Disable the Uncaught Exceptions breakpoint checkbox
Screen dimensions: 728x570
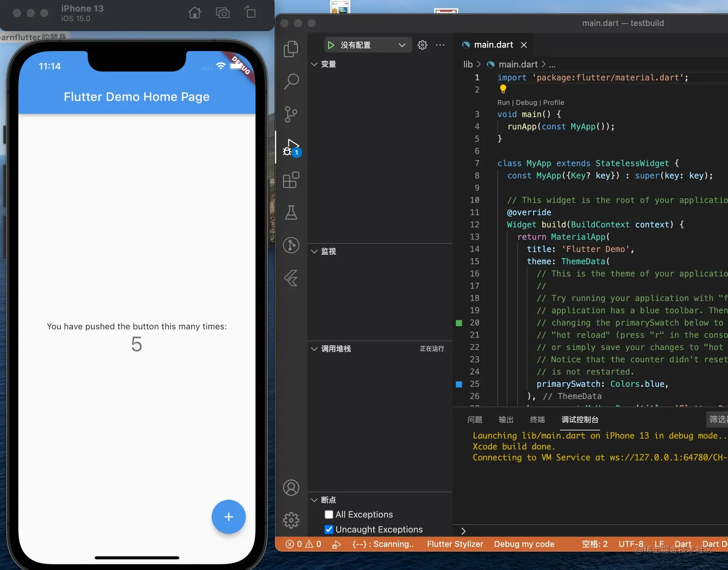[x=329, y=530]
